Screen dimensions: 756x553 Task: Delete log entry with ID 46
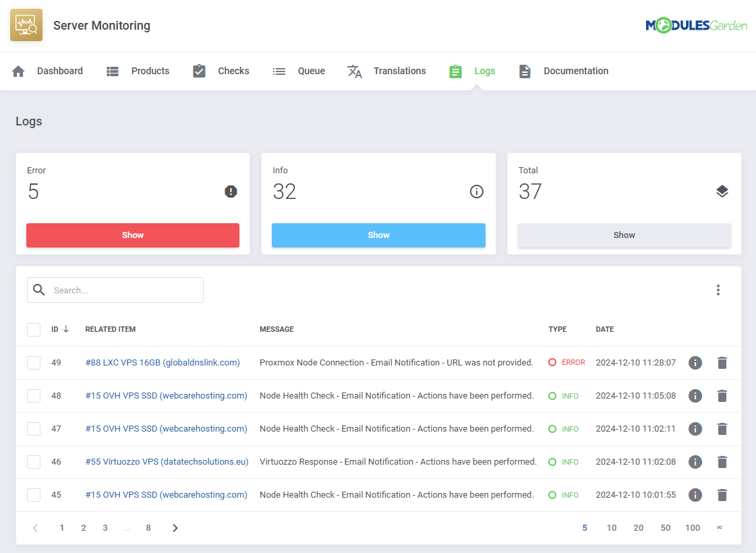[x=722, y=462]
